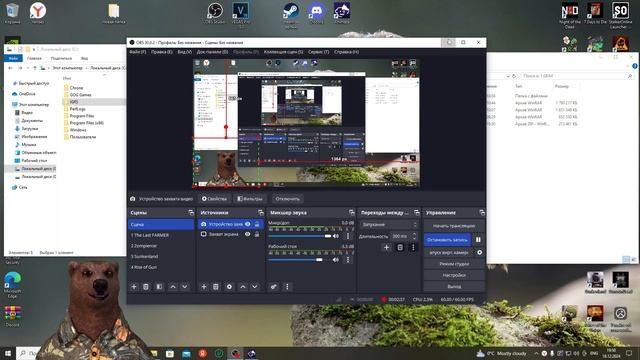Enable Режим студии

pos(454,264)
